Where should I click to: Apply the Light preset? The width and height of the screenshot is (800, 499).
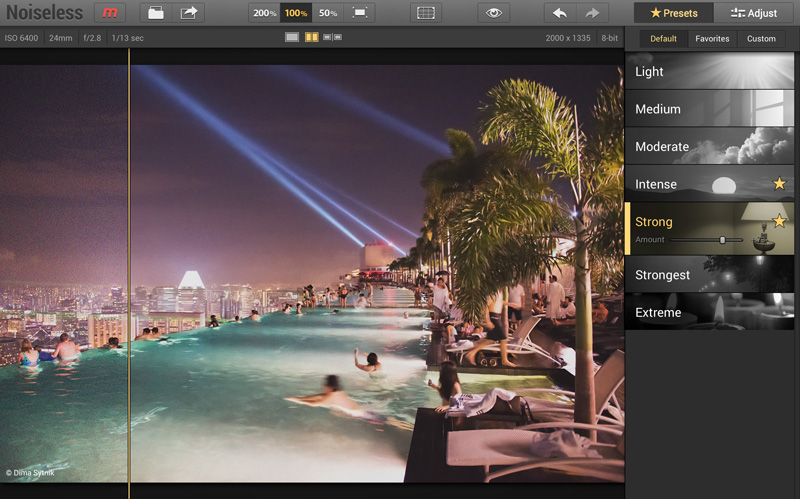tap(709, 71)
